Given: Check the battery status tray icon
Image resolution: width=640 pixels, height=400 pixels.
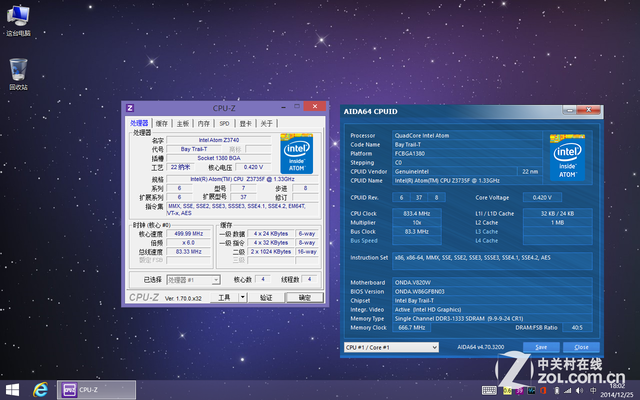Looking at the screenshot, I should click(556, 391).
